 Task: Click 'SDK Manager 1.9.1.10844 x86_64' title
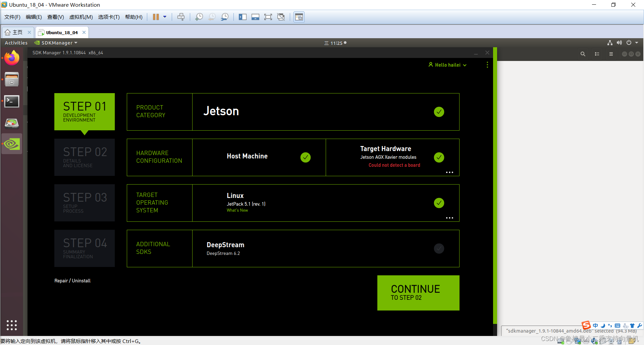(x=68, y=53)
